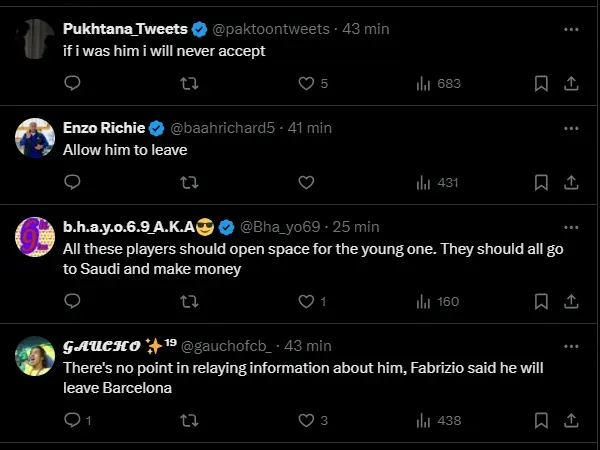The width and height of the screenshot is (600, 450).
Task: Open more options on Pukhtana_Tweets' tweet
Action: 570,29
